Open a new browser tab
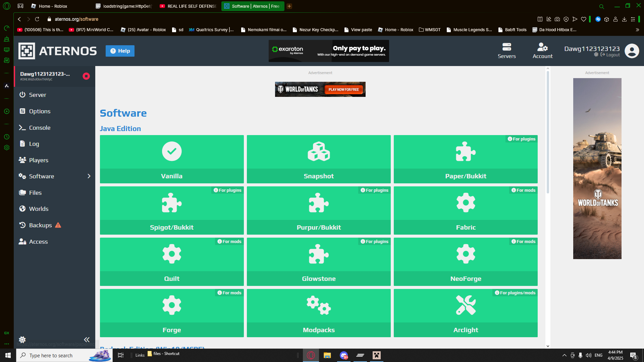644x362 pixels. click(289, 6)
